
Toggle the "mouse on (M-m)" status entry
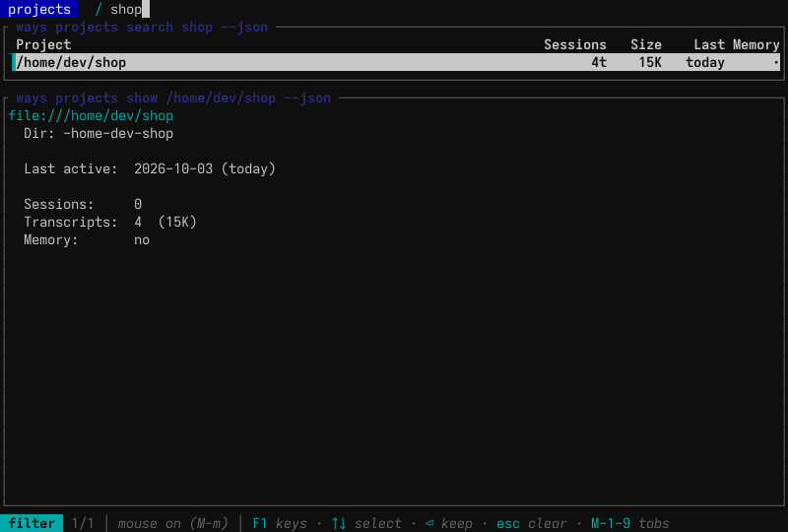173,523
